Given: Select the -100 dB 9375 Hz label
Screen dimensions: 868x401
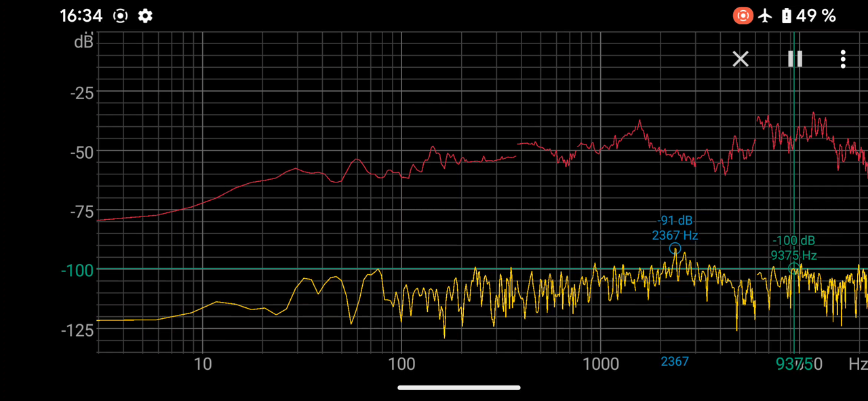Looking at the screenshot, I should 793,248.
